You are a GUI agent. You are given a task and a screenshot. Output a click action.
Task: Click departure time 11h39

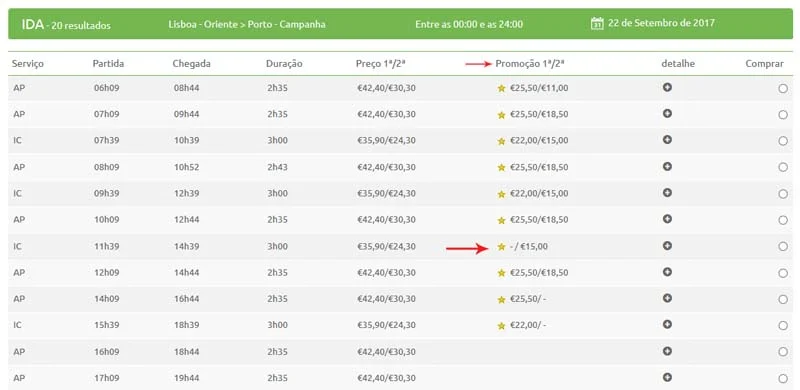106,246
